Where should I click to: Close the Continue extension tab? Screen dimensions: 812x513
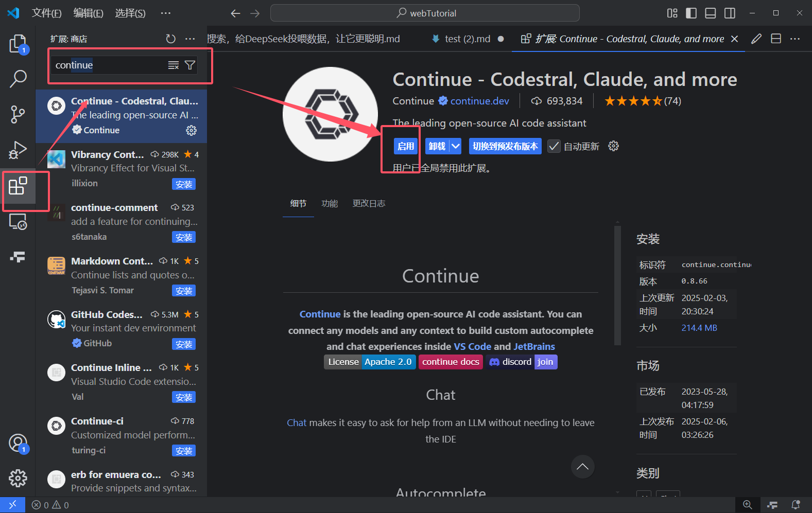click(735, 39)
